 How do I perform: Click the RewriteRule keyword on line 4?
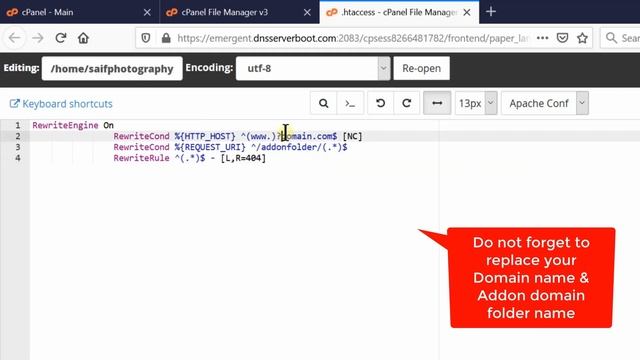[141, 158]
